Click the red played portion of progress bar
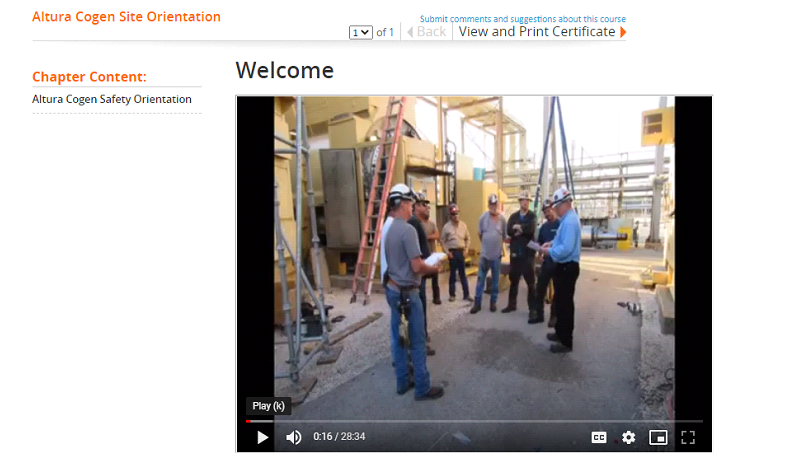This screenshot has height=465, width=788. (x=248, y=421)
